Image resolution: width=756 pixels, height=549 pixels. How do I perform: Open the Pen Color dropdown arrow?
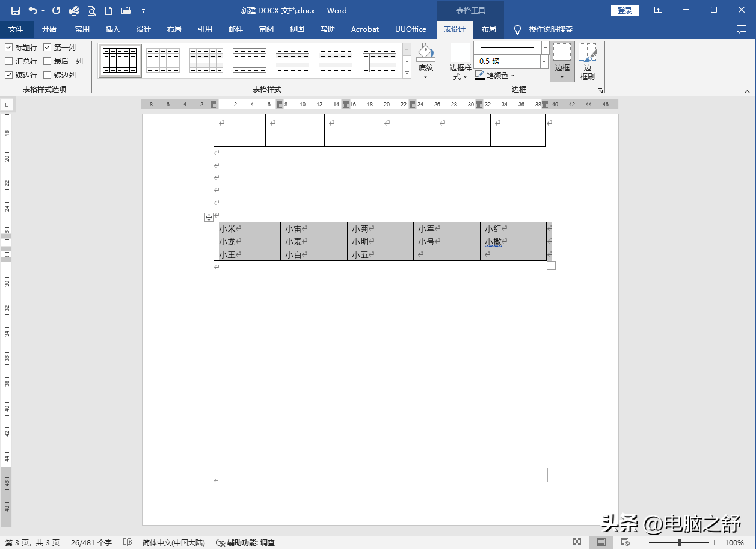(512, 75)
